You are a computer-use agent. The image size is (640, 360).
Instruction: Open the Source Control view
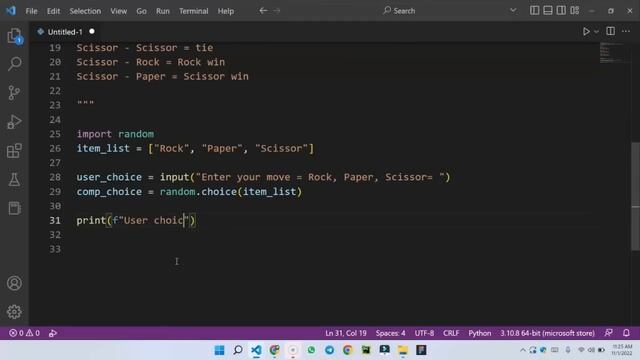(x=14, y=93)
